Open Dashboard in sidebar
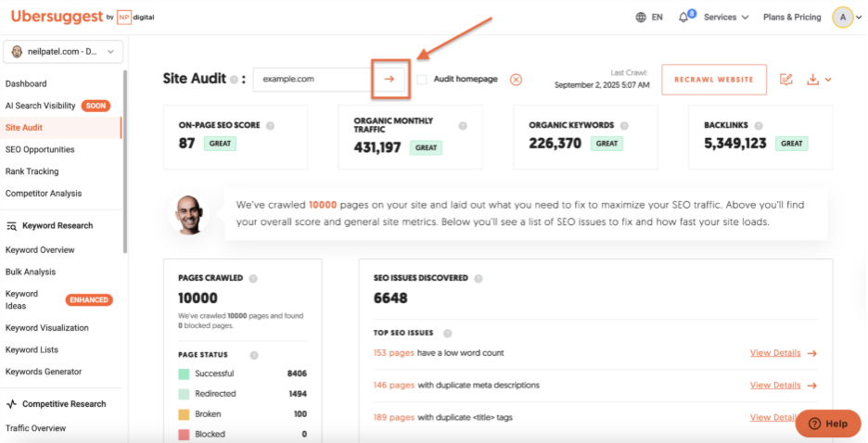This screenshot has width=868, height=443. tap(26, 83)
